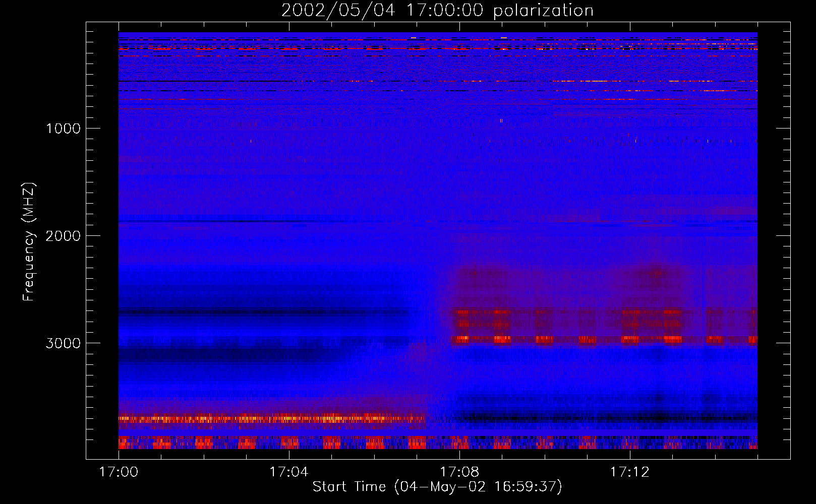Image resolution: width=816 pixels, height=504 pixels.
Task: Select the 'Frequency (MHZ)' y-axis label
Action: tap(29, 242)
